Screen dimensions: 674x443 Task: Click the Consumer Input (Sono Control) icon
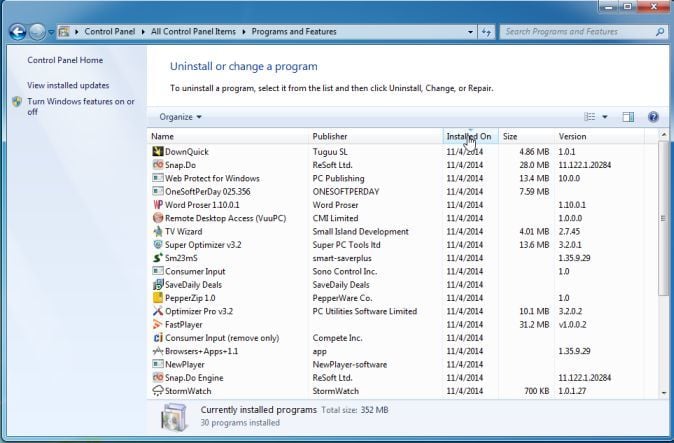158,271
